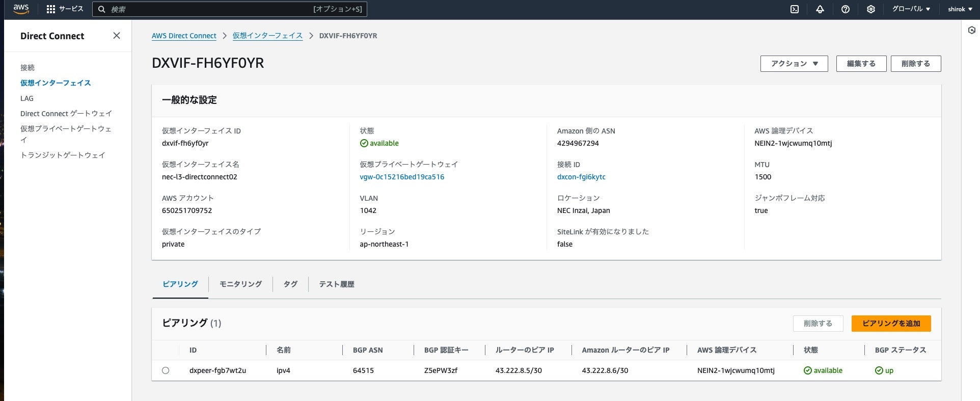Click the 名前 column header
The image size is (980, 401).
tap(284, 350)
